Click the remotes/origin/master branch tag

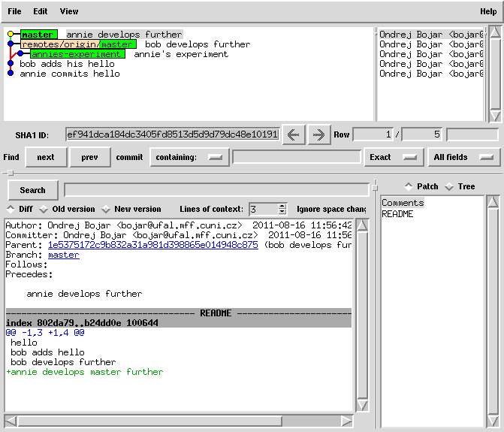pos(77,44)
